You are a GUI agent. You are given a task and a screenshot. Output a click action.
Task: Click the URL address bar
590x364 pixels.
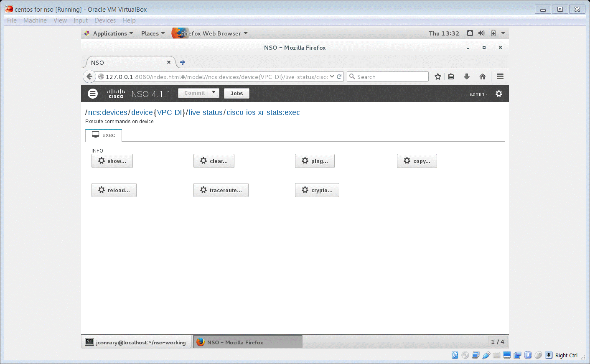[x=216, y=76]
